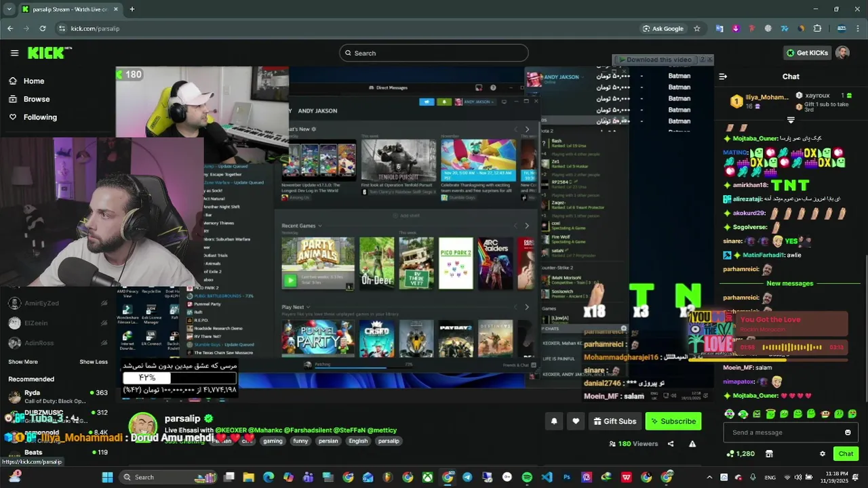The image size is (868, 488).
Task: Close the Download this video overlay
Action: (709, 60)
